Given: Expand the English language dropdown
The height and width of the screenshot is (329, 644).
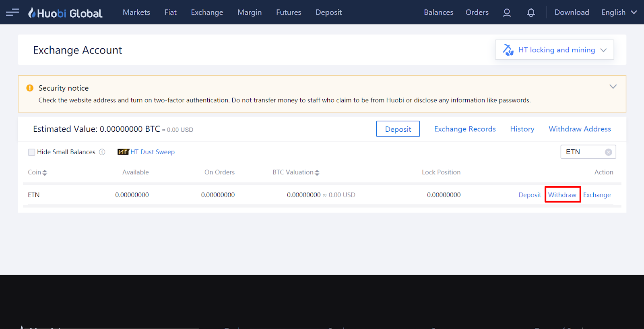Looking at the screenshot, I should click(619, 12).
